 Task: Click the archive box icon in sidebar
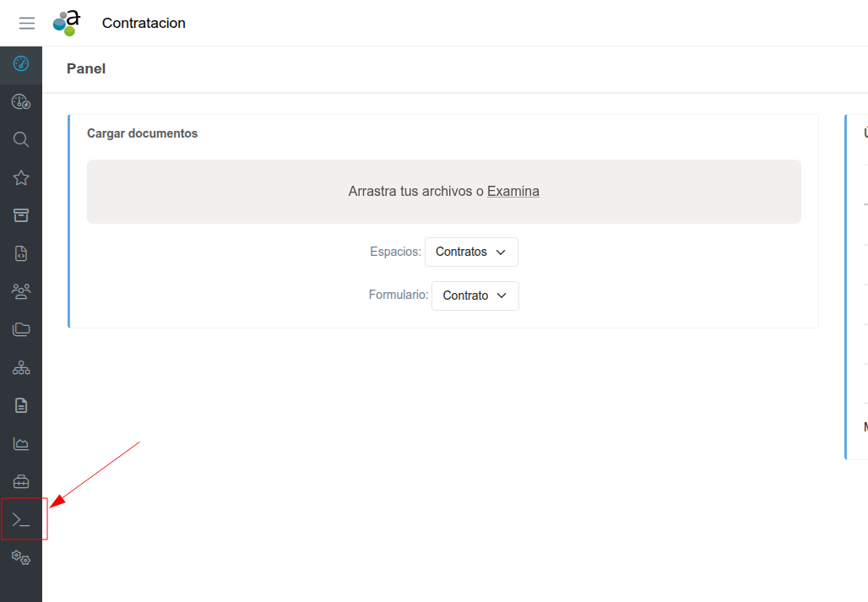[x=21, y=215]
